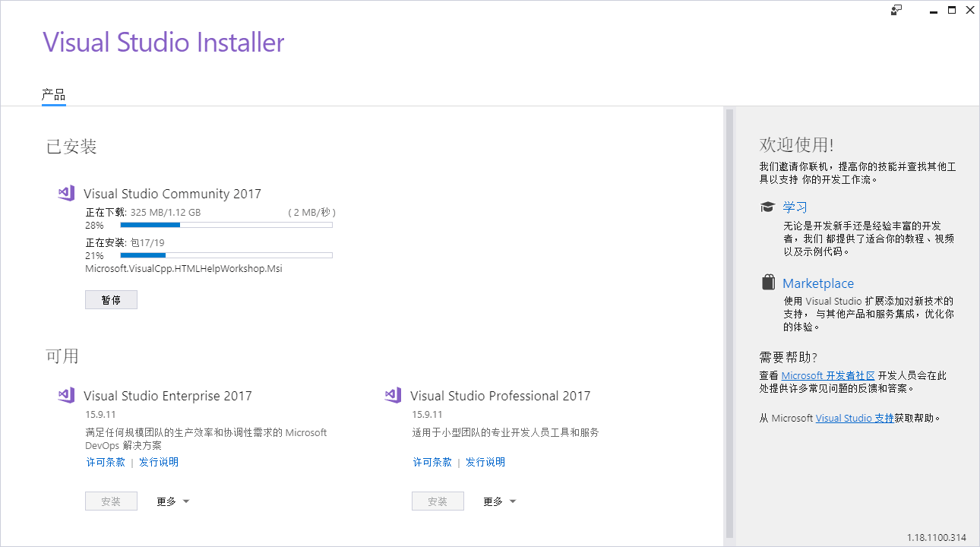Click the 325 MB/1.12 GB download status

point(166,212)
